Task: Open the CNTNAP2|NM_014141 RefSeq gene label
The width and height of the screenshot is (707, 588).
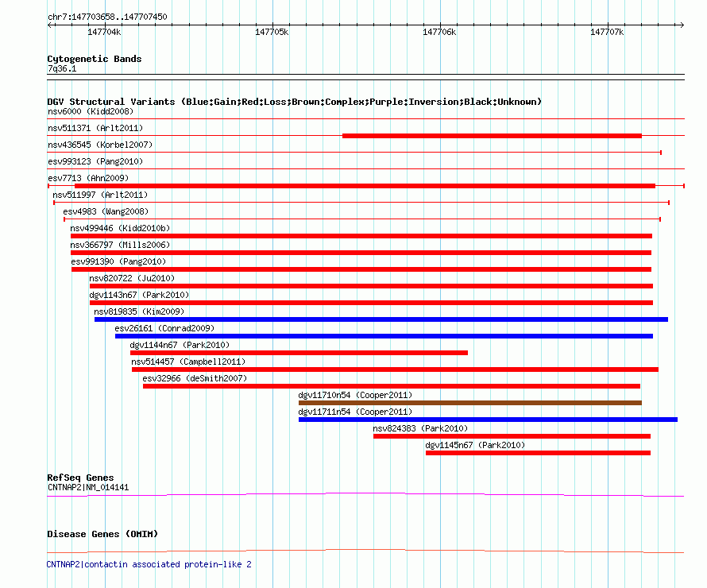Action: 87,487
